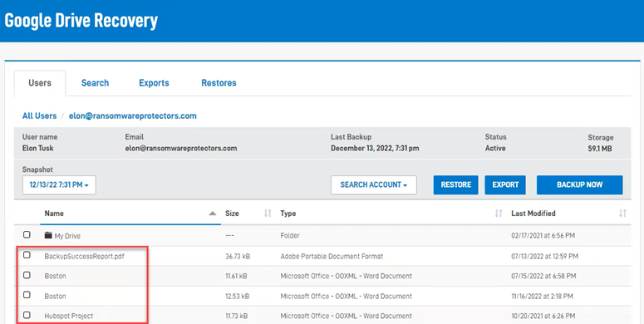Select the Hubspot Project checkbox

[27, 315]
